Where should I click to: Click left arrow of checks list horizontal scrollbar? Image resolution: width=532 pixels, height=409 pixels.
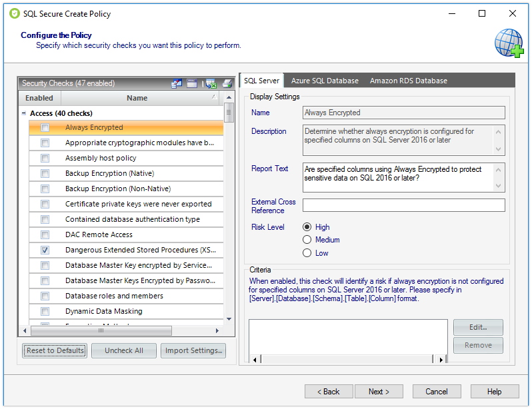click(x=25, y=330)
